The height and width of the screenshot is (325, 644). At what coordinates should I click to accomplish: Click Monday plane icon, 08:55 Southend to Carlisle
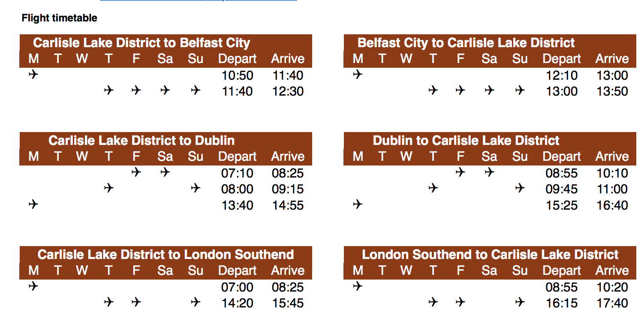click(x=358, y=286)
